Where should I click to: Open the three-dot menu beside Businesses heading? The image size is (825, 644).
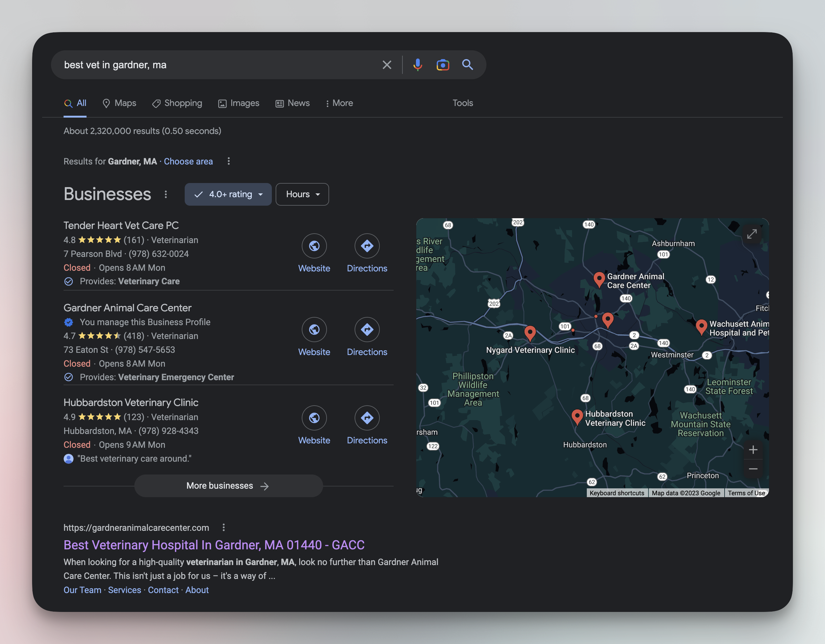coord(166,194)
